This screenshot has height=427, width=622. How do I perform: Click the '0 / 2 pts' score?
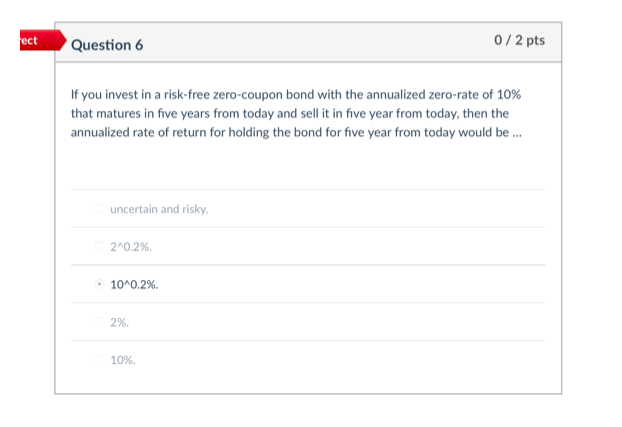(520, 41)
